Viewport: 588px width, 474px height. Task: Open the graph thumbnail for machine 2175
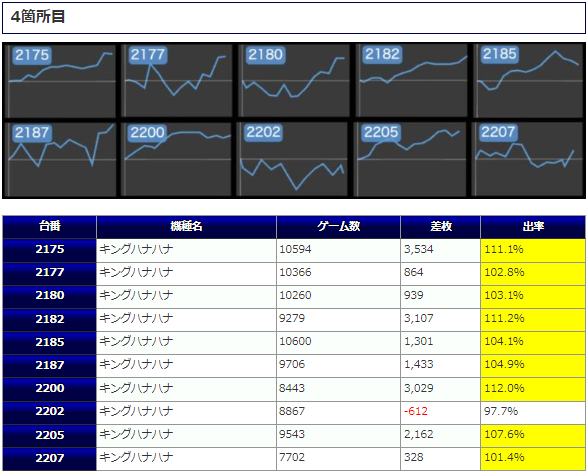tap(62, 81)
